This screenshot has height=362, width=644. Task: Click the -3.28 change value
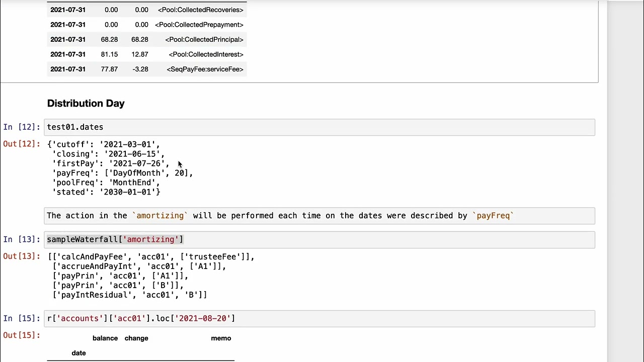[140, 69]
